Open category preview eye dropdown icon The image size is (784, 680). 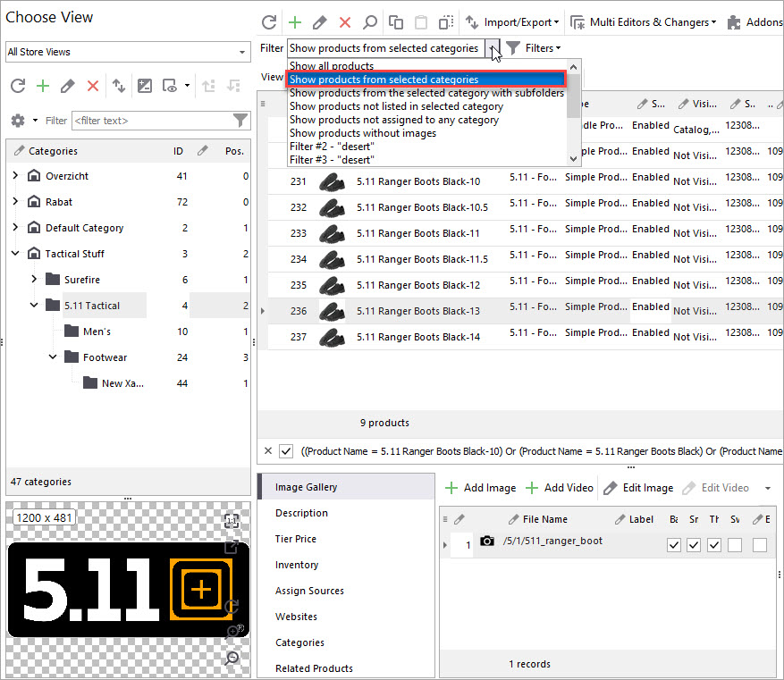tap(175, 86)
